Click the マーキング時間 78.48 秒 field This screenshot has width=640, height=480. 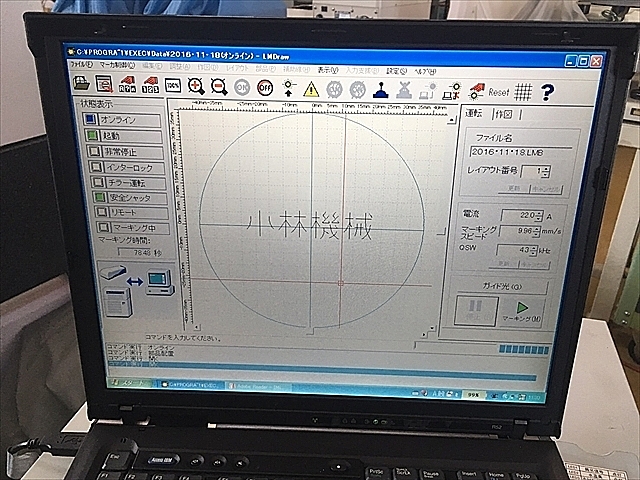click(139, 252)
